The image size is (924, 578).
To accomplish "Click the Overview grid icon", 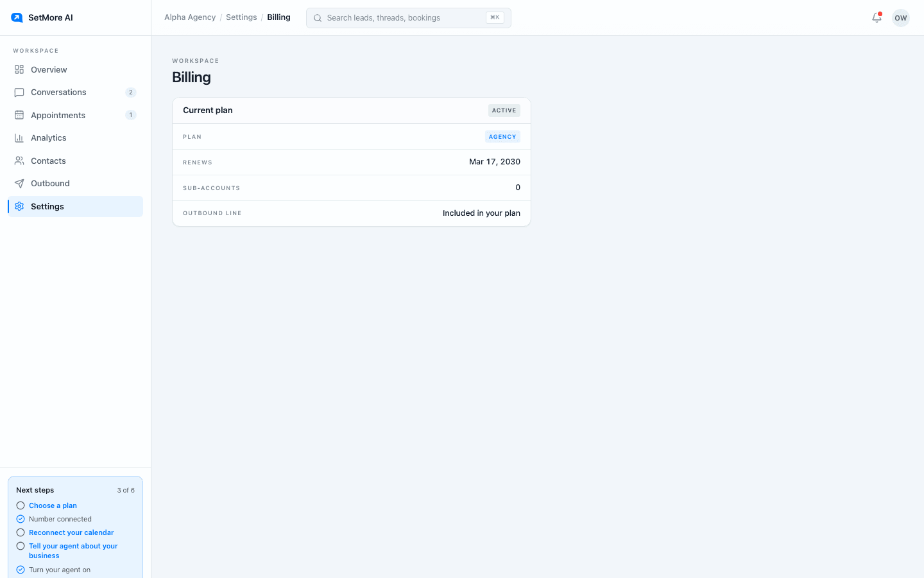I will coord(19,69).
